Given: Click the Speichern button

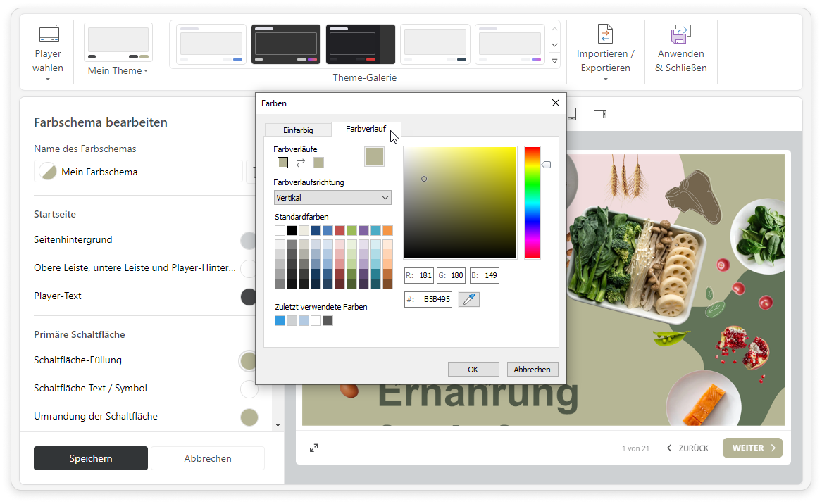Looking at the screenshot, I should click(x=91, y=458).
